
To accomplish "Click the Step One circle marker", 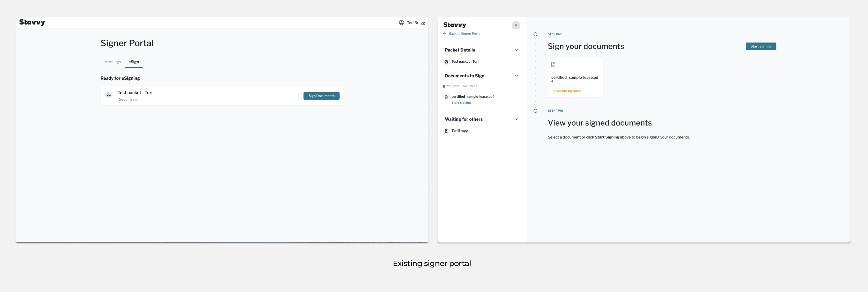I will coord(535,34).
